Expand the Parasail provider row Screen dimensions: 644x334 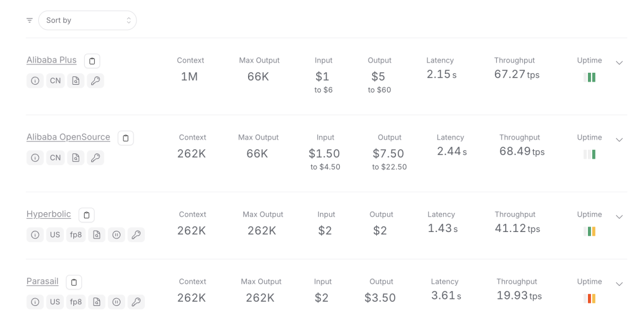point(619,284)
